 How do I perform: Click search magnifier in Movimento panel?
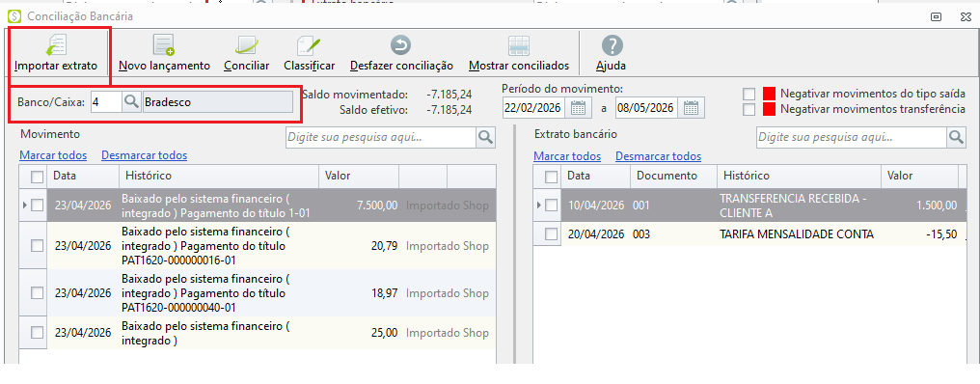(x=485, y=138)
